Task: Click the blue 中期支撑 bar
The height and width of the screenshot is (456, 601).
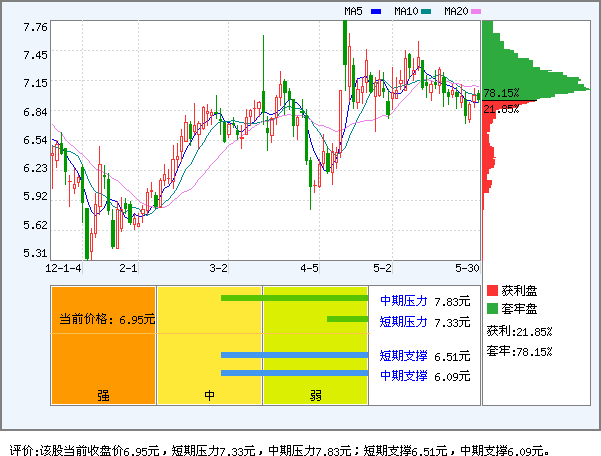Action: (x=294, y=373)
